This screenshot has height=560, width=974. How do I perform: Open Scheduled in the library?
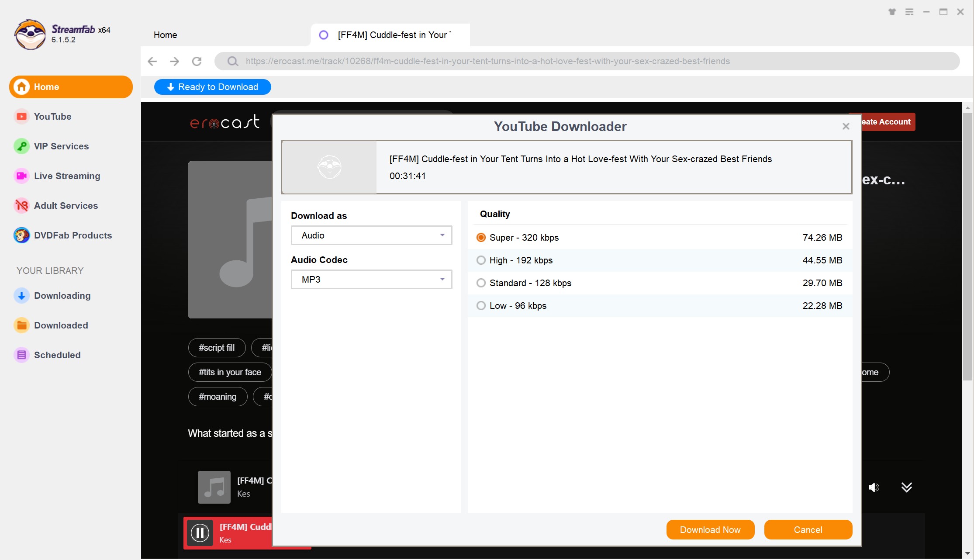tap(57, 355)
